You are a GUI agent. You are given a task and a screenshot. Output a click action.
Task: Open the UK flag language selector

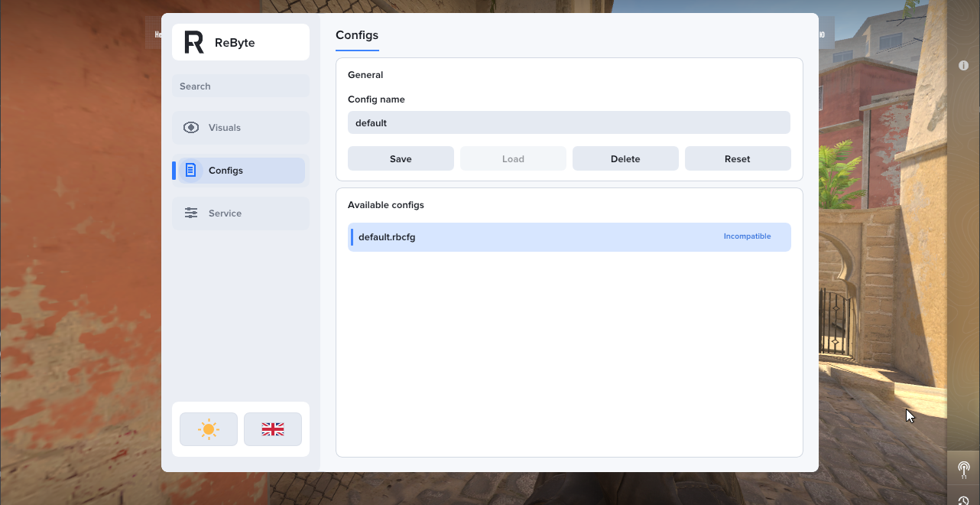(x=273, y=429)
